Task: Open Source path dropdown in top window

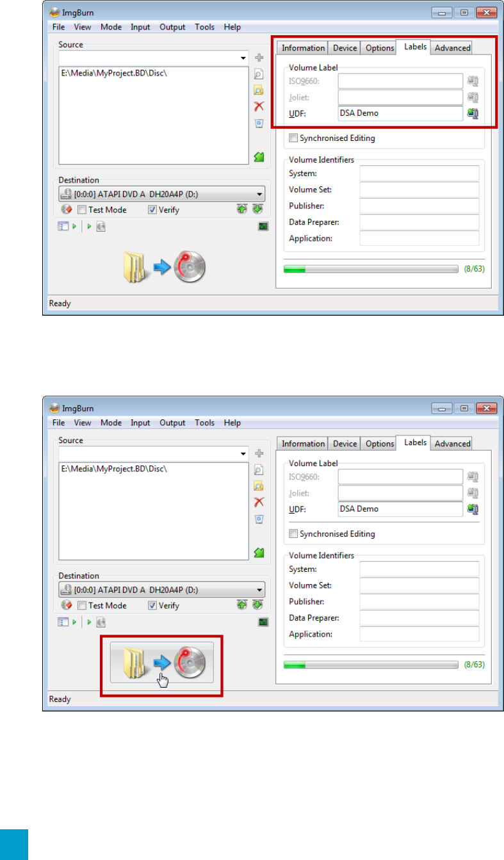Action: (243, 58)
